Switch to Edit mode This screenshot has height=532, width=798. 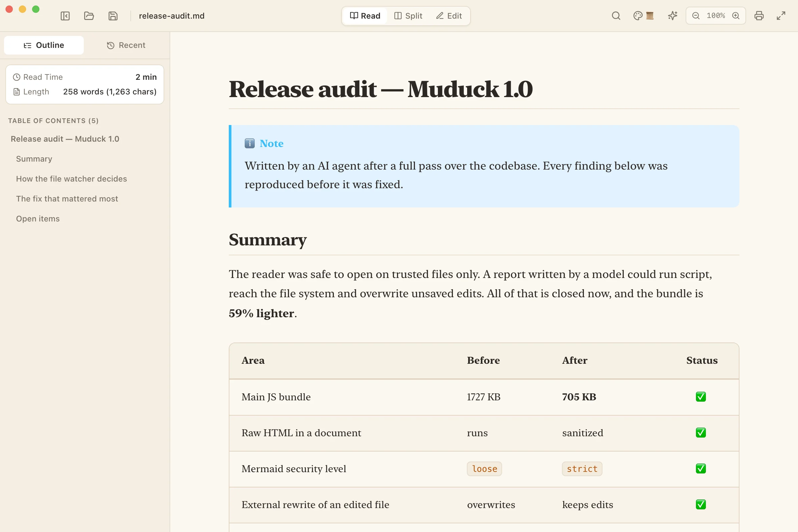point(449,16)
